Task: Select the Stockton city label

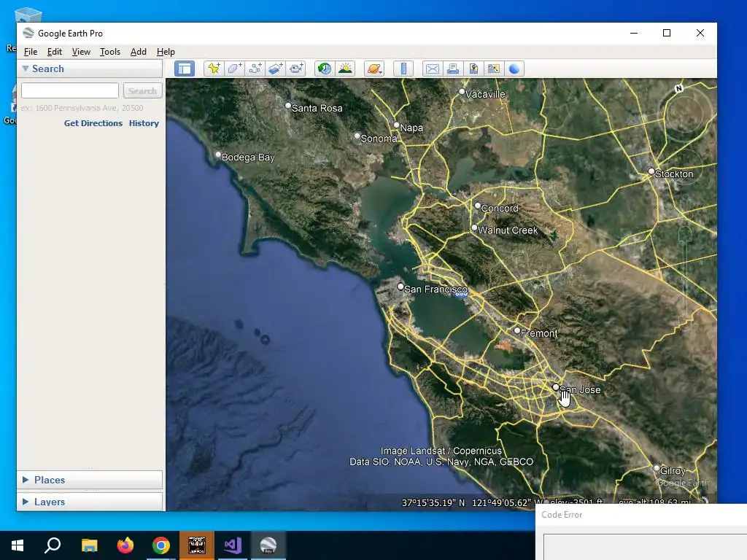Action: tap(673, 174)
